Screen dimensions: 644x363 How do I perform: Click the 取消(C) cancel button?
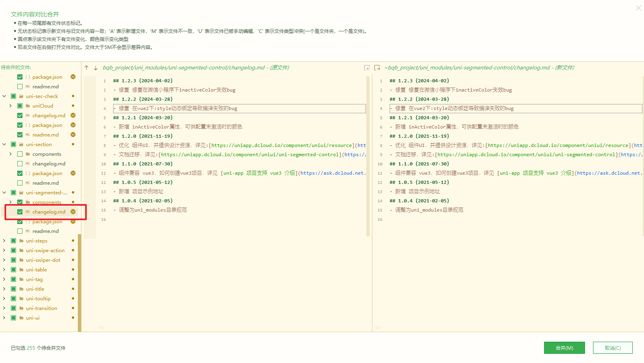612,348
